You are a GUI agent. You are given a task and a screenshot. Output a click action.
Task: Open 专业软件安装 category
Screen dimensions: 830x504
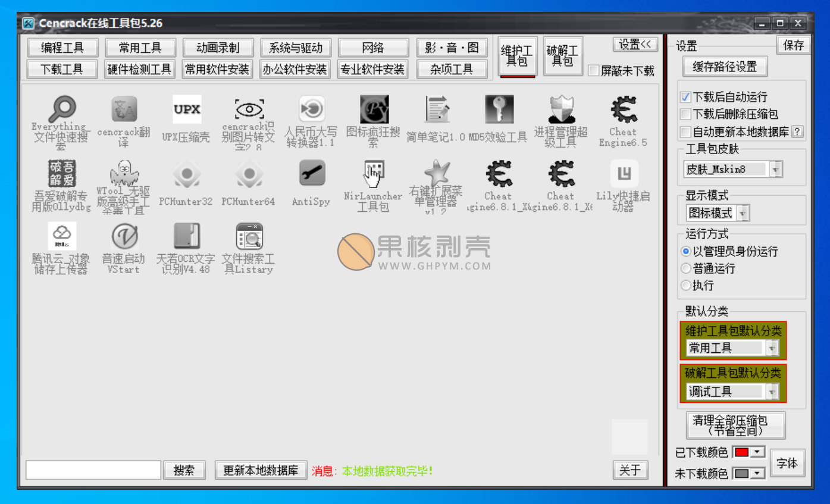[x=372, y=69]
